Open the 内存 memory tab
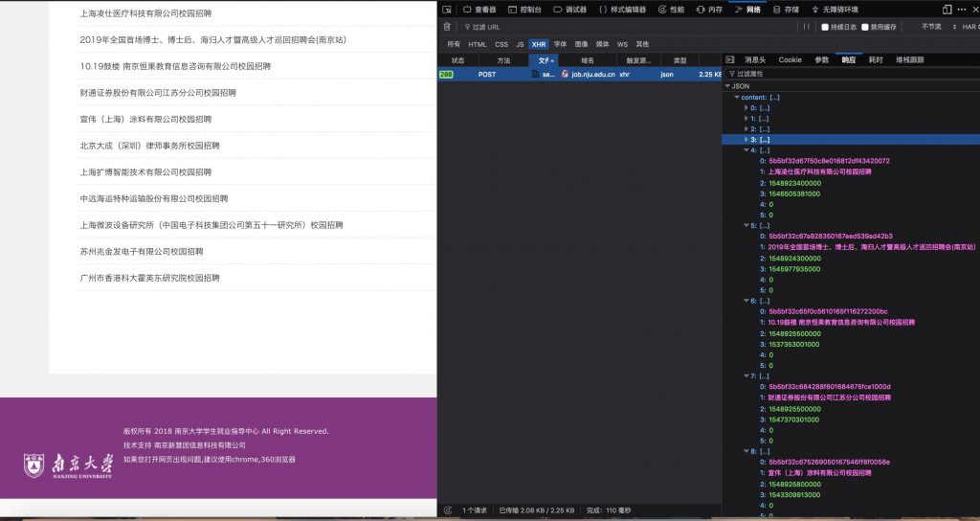 (709, 10)
